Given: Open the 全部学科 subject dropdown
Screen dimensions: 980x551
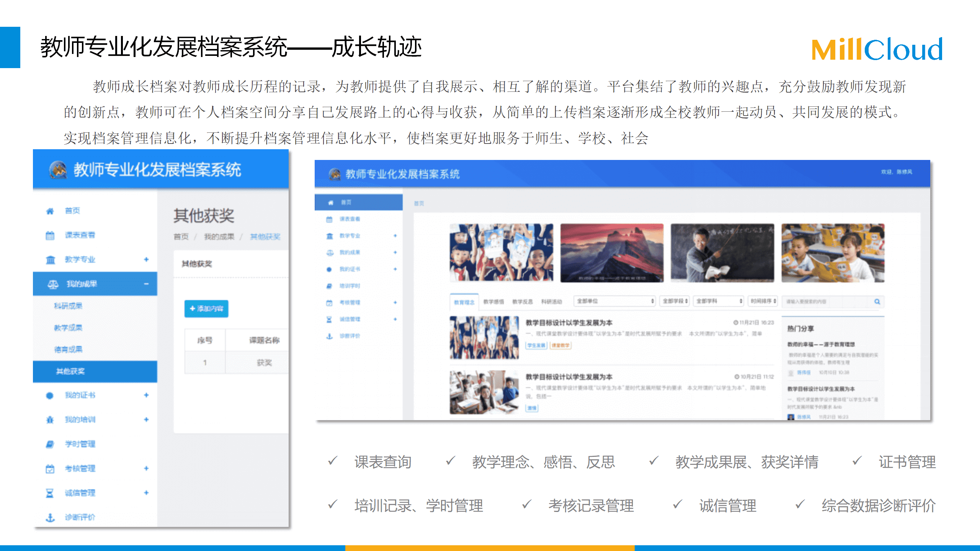Looking at the screenshot, I should click(719, 301).
